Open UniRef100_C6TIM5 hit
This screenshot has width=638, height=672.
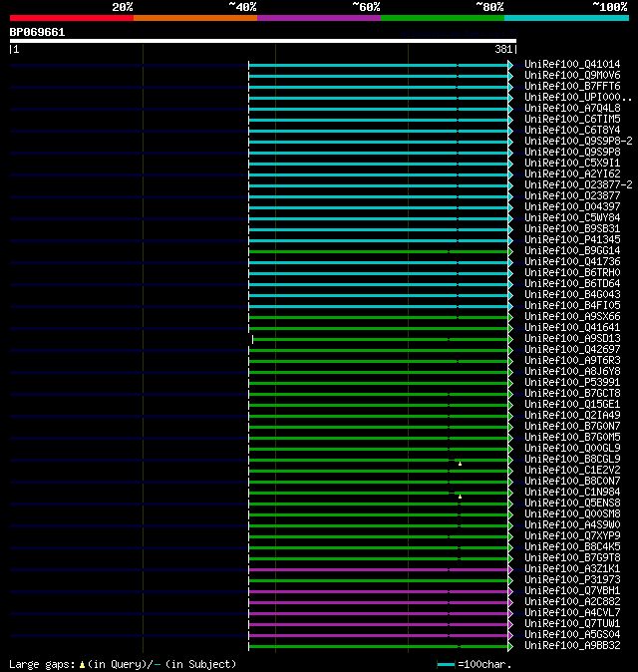(x=572, y=119)
